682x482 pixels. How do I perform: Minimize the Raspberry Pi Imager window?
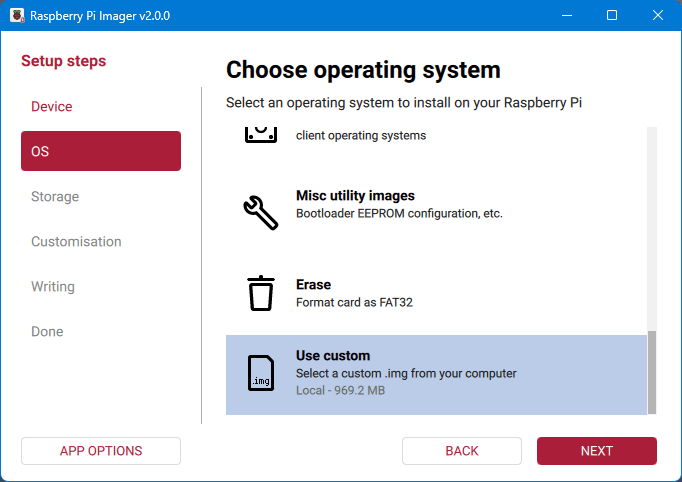(567, 16)
